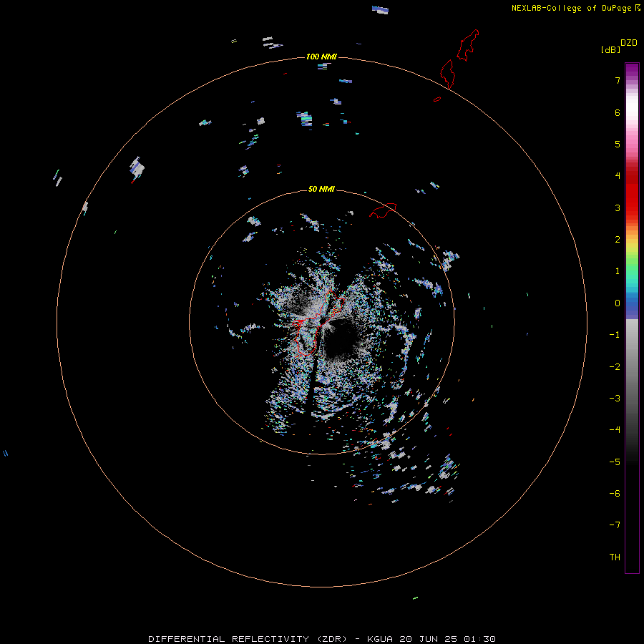Click the [dB] unit label
This screenshot has height=644, width=644.
(610, 49)
